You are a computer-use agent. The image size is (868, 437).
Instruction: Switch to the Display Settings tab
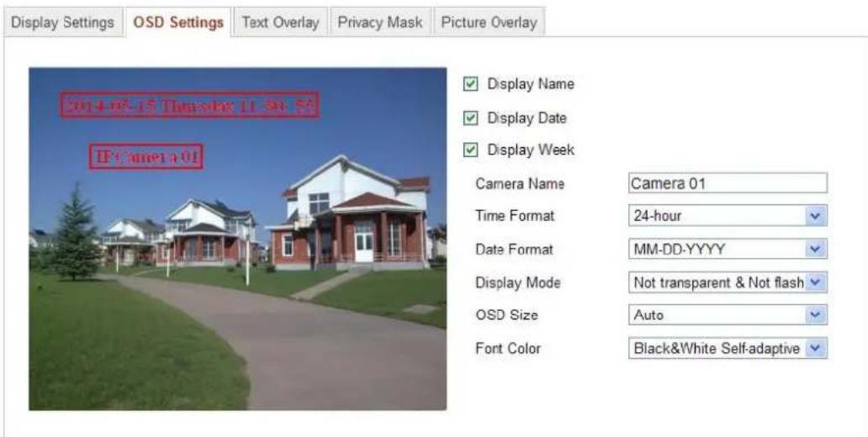tap(62, 22)
